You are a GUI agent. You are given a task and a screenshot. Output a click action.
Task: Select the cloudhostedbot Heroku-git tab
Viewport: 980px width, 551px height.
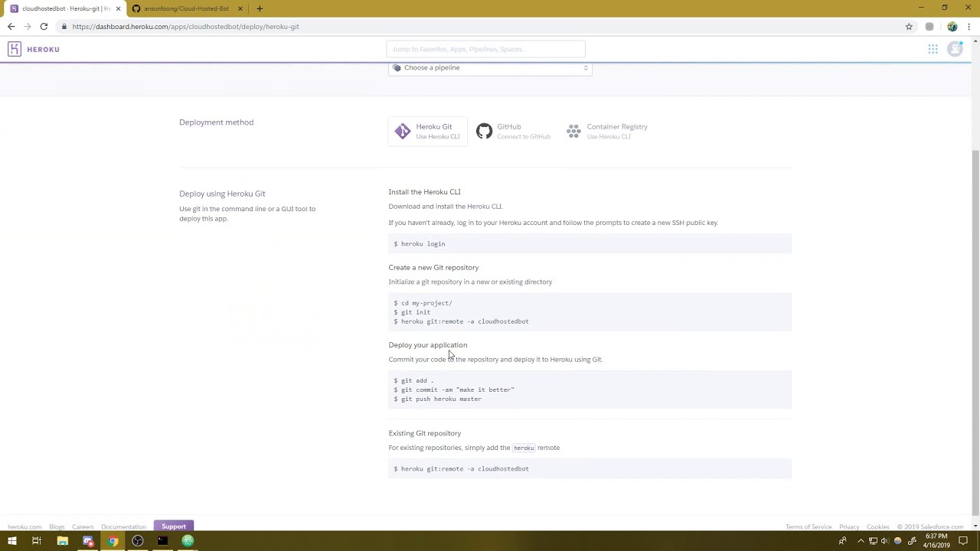tap(65, 8)
